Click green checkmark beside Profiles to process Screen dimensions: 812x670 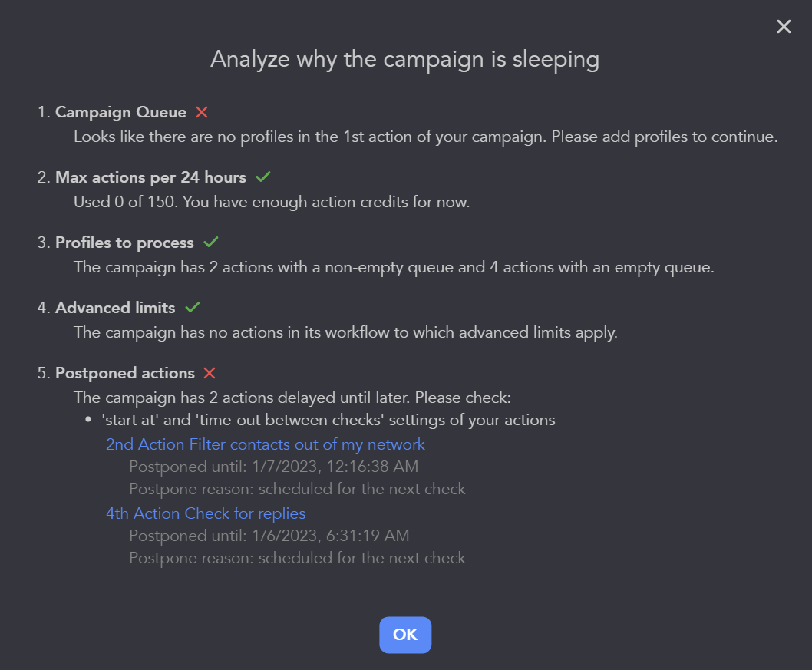pos(211,243)
